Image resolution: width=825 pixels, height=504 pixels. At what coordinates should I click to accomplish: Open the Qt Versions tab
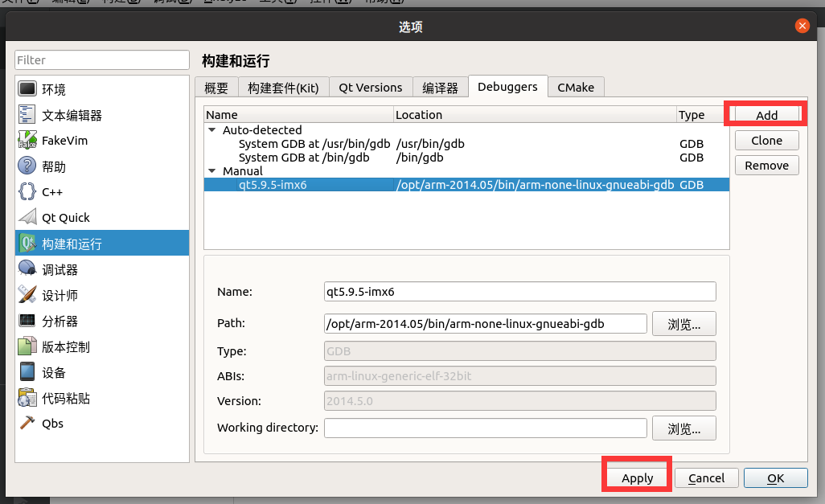click(371, 88)
